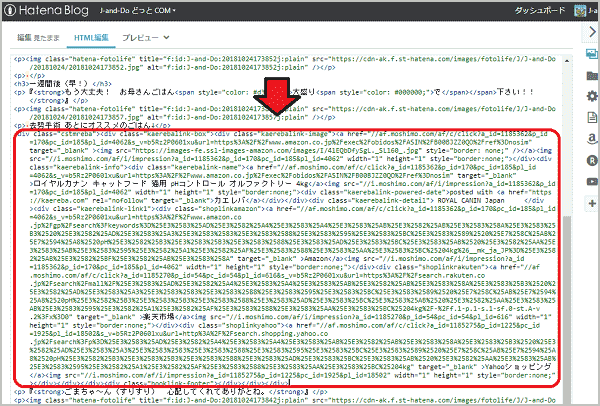The image size is (600, 406).
Task: Click the カエレバ link text in code
Action: 230,200
